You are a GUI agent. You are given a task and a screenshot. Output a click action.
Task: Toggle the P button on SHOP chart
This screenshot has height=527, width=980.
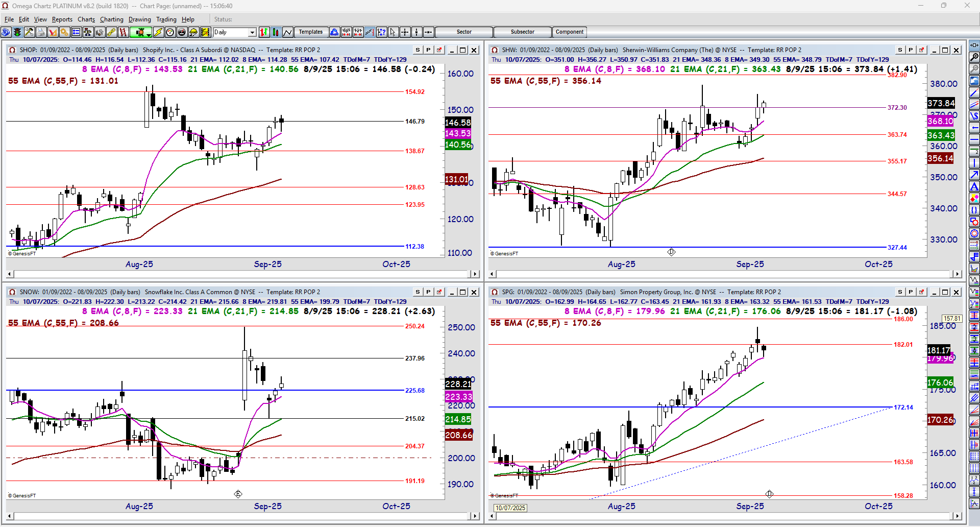pyautogui.click(x=428, y=50)
